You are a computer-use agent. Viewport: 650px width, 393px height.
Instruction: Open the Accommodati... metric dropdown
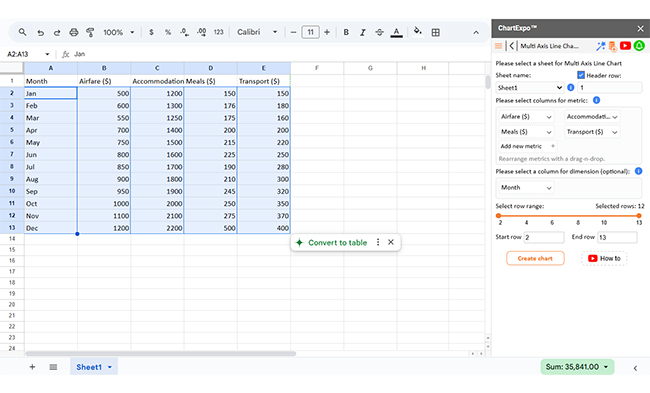[x=592, y=116]
